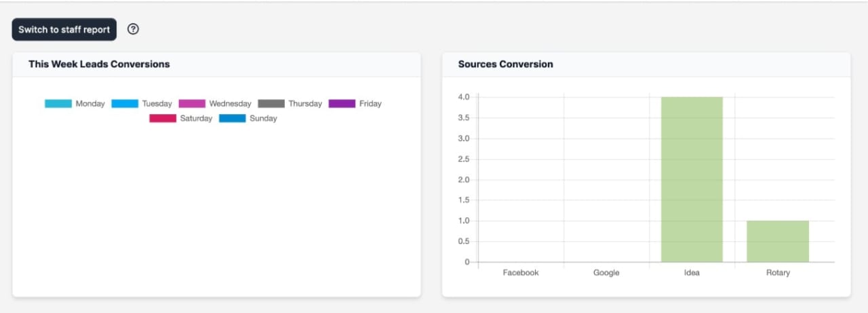Click the Switch to staff report button

64,30
